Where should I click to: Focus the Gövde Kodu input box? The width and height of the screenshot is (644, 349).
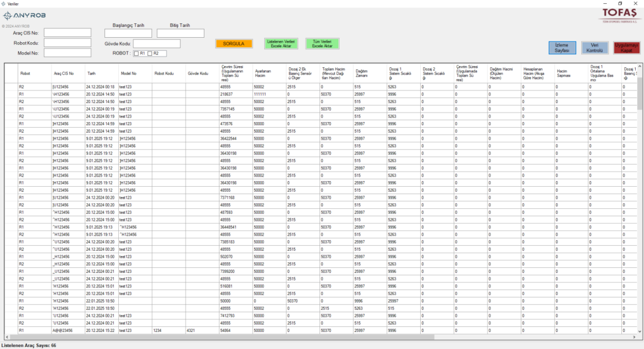coord(157,44)
